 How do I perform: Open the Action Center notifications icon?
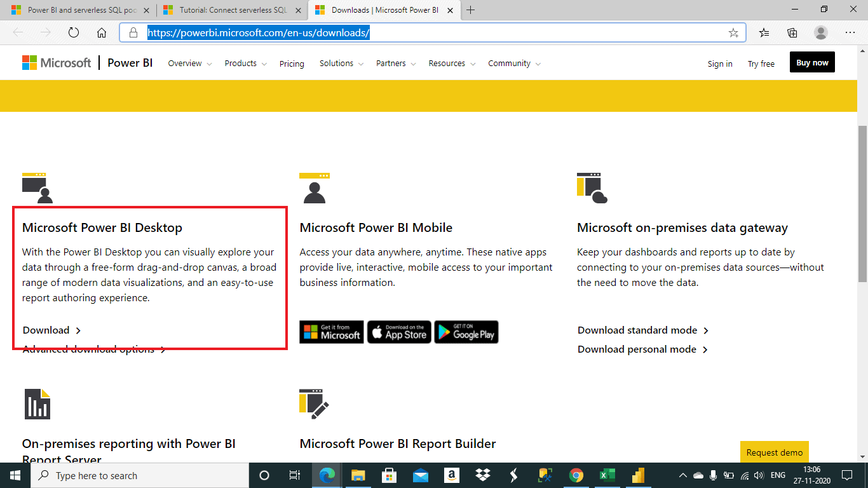click(847, 475)
